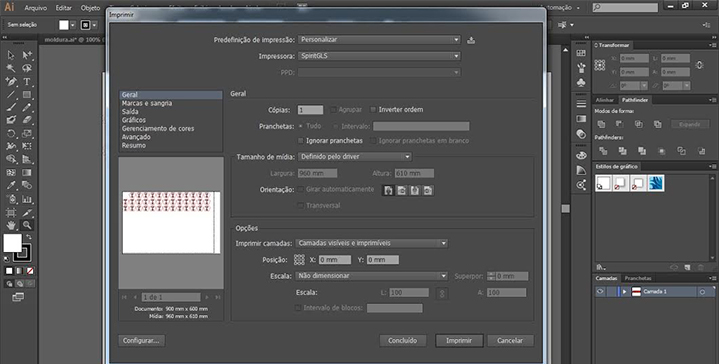The height and width of the screenshot is (364, 719).
Task: Open stroke type dropdown in control bar
Action: point(94,25)
